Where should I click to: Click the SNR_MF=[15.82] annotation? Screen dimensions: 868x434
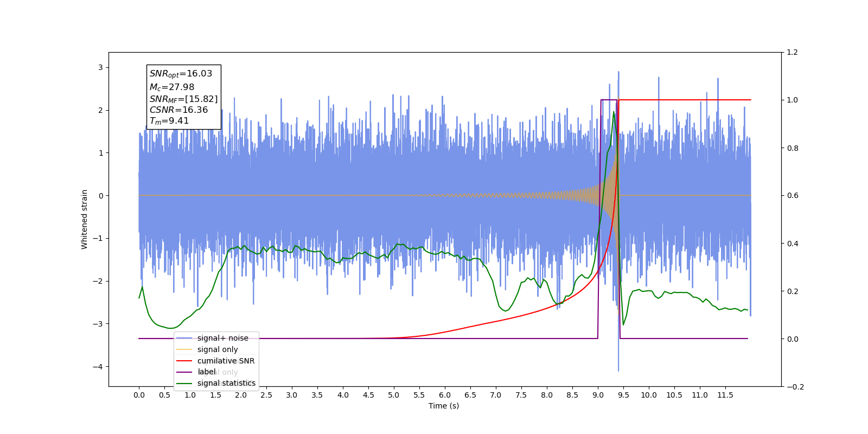pyautogui.click(x=183, y=99)
